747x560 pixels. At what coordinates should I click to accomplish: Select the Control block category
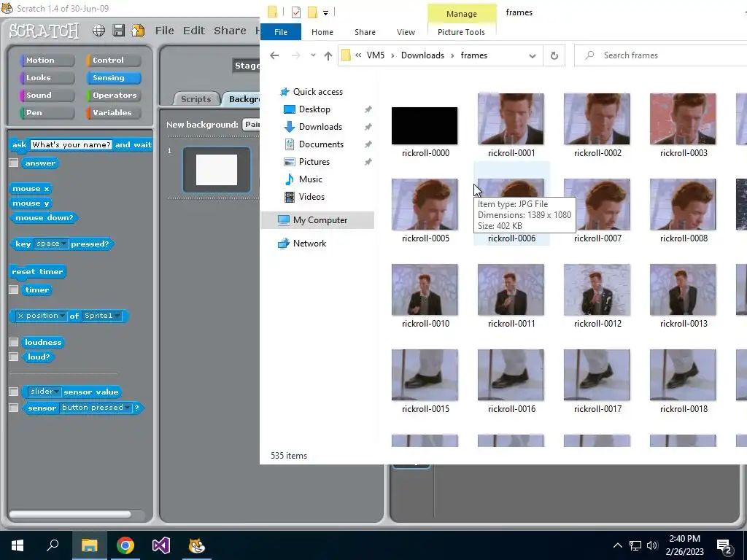click(113, 61)
